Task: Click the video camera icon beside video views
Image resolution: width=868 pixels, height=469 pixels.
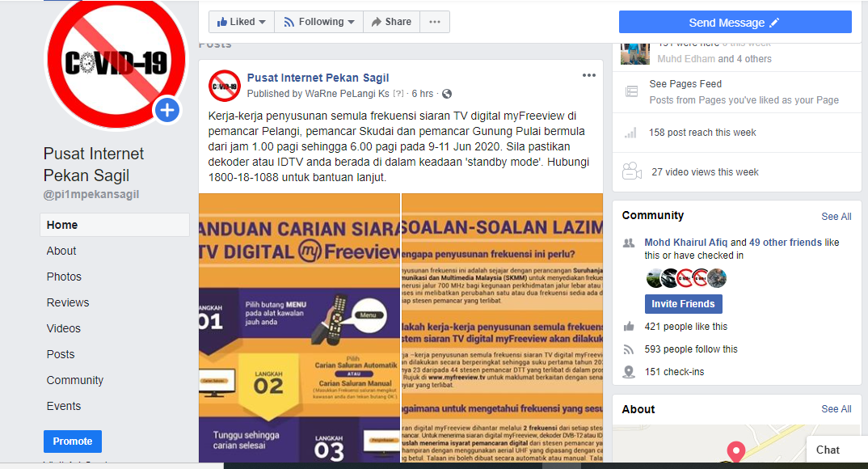Action: click(x=632, y=171)
